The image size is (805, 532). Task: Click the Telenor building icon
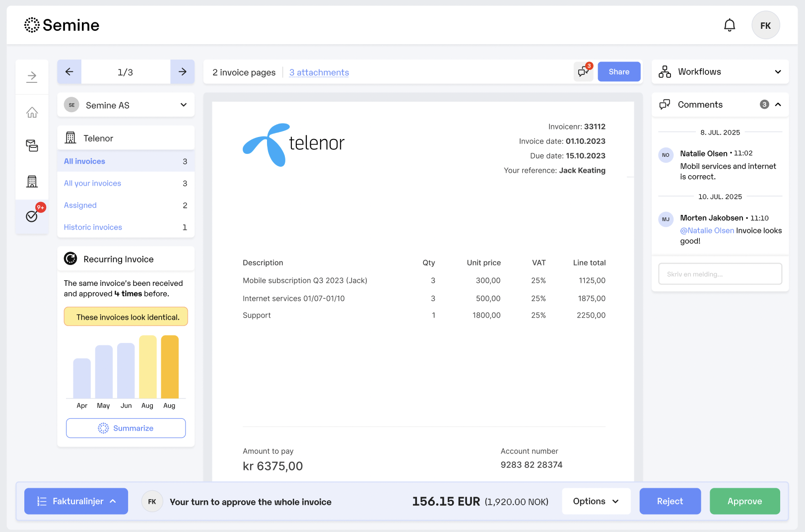[70, 138]
